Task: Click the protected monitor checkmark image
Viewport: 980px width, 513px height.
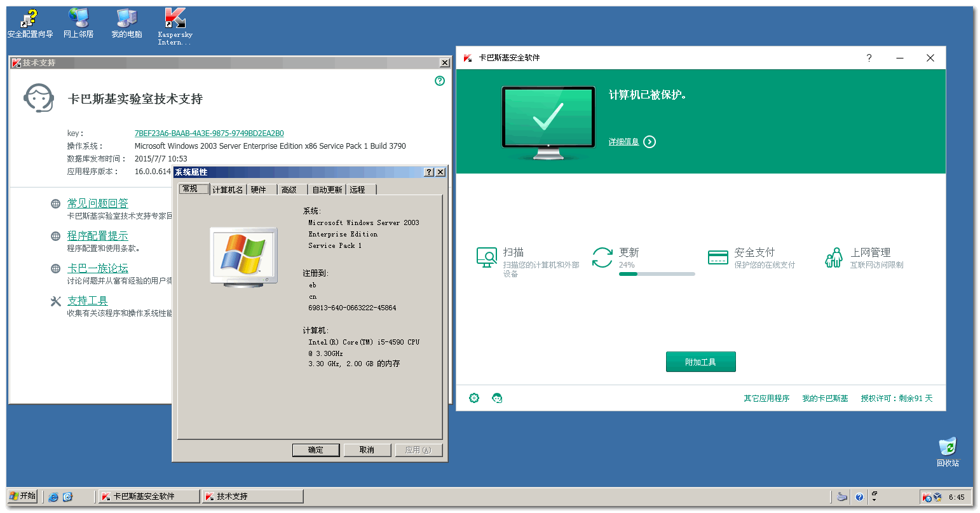Action: 548,123
